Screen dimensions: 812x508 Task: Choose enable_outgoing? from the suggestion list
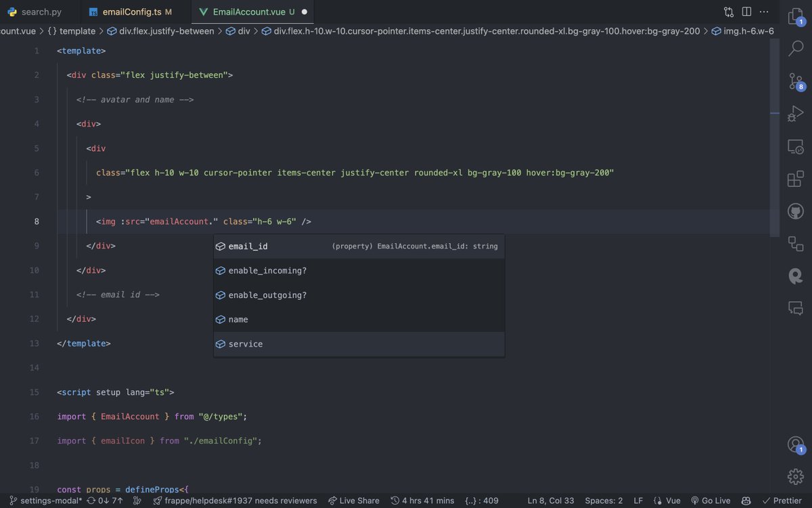point(359,295)
